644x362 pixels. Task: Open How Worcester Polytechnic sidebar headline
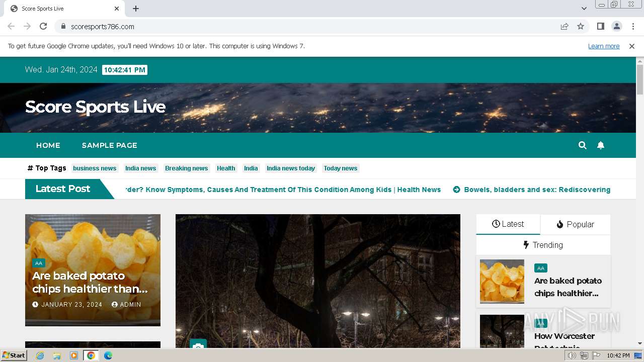pos(565,341)
